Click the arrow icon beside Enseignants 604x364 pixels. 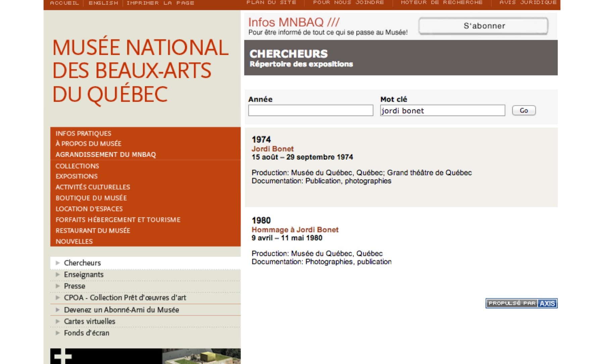[58, 275]
